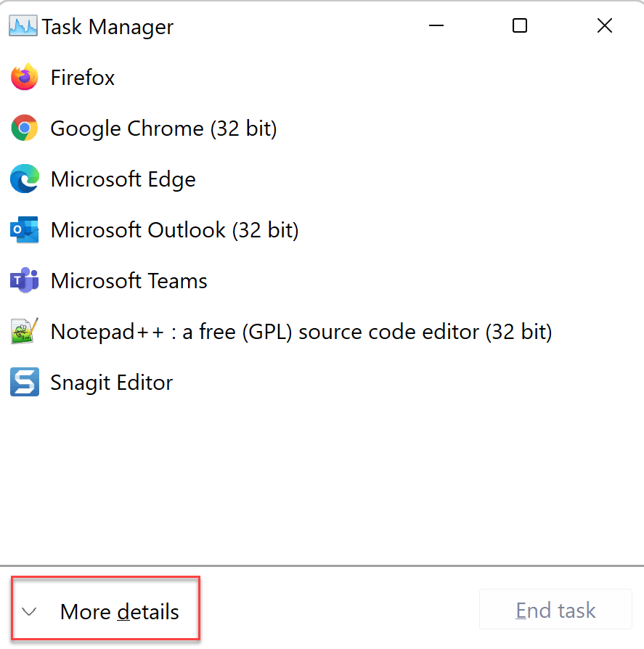Select the Firefox task name
This screenshot has height=649, width=644.
83,78
